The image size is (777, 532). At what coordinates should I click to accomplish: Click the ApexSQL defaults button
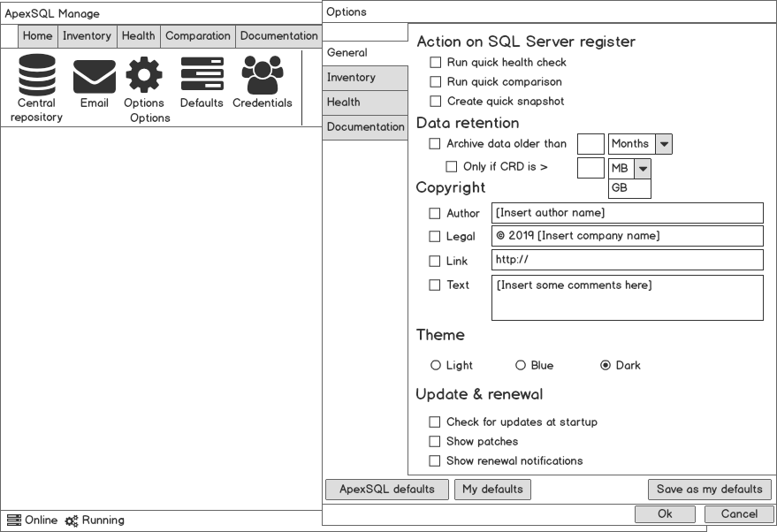point(387,490)
